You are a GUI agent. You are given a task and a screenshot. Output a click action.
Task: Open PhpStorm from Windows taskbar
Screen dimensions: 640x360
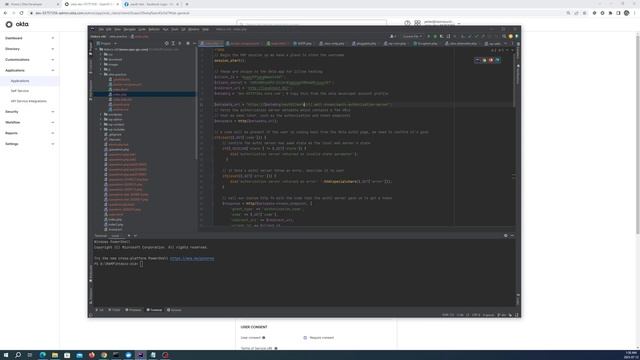(141, 355)
